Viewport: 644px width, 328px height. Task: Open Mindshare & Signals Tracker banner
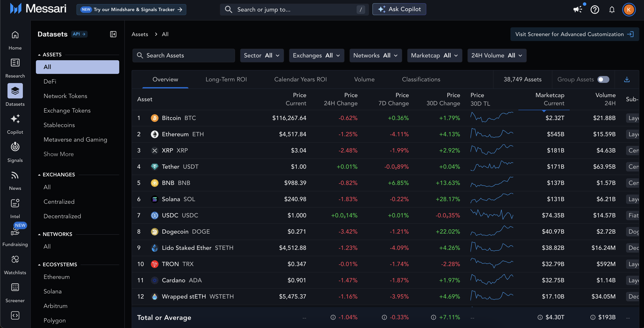[131, 9]
